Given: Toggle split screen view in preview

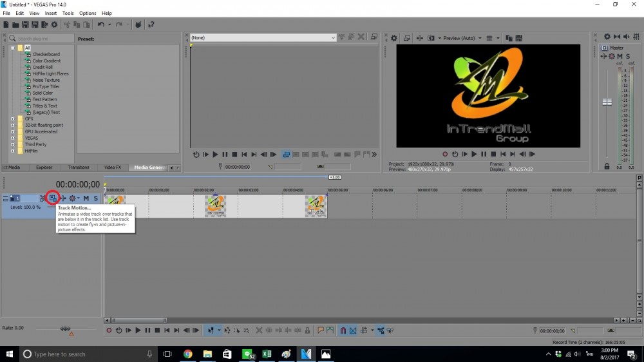Looking at the screenshot, I should pos(431,38).
